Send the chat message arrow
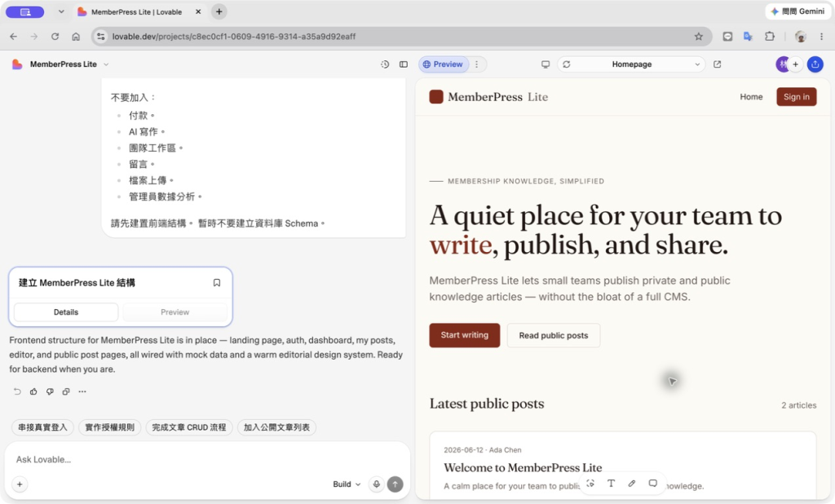Image resolution: width=835 pixels, height=504 pixels. [x=395, y=484]
